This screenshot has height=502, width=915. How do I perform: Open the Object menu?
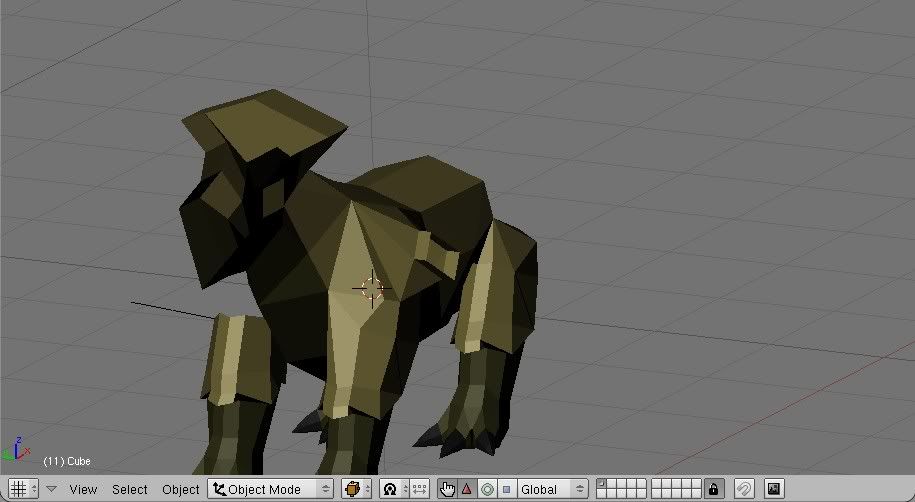click(x=181, y=489)
